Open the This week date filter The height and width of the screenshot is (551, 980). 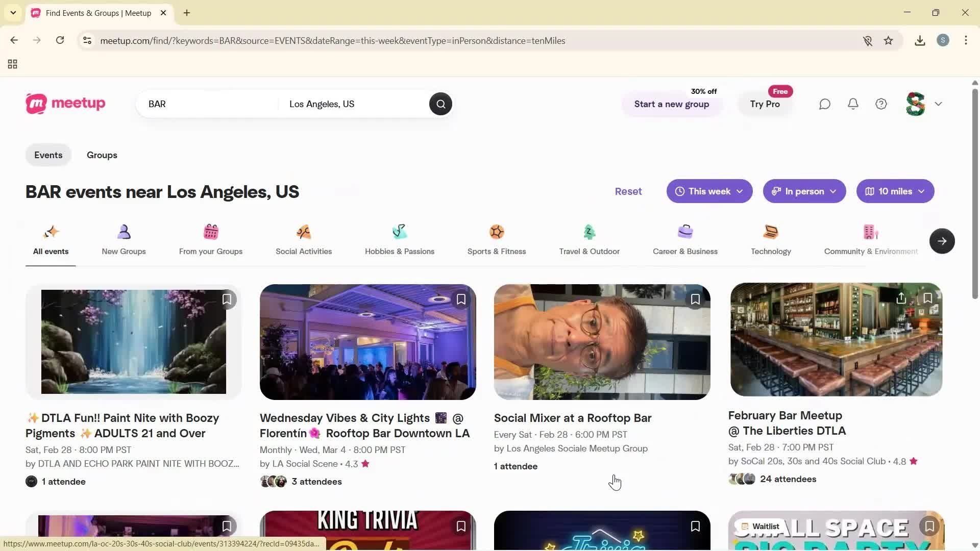(709, 191)
